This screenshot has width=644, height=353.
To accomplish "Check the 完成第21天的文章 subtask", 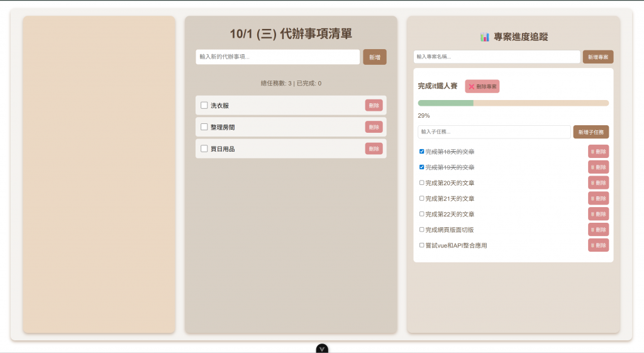I will (421, 198).
